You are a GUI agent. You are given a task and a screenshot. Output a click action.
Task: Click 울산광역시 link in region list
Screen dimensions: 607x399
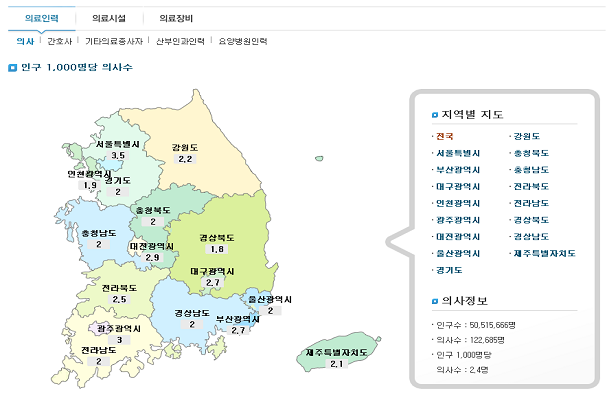click(x=458, y=253)
